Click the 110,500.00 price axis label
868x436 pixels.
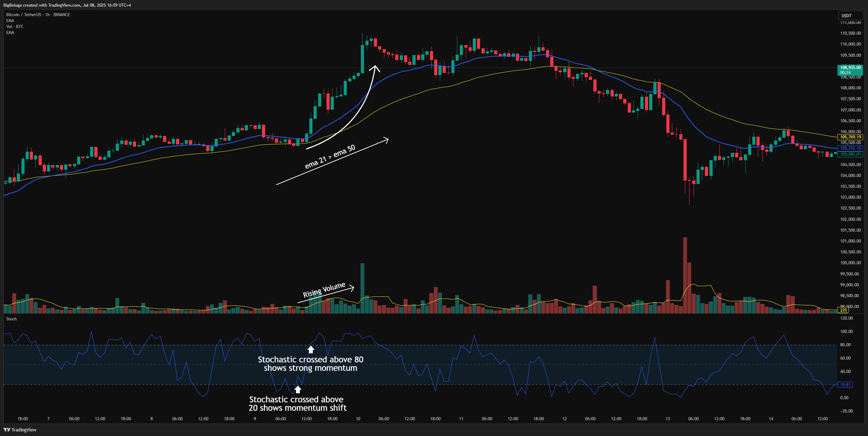coord(850,33)
